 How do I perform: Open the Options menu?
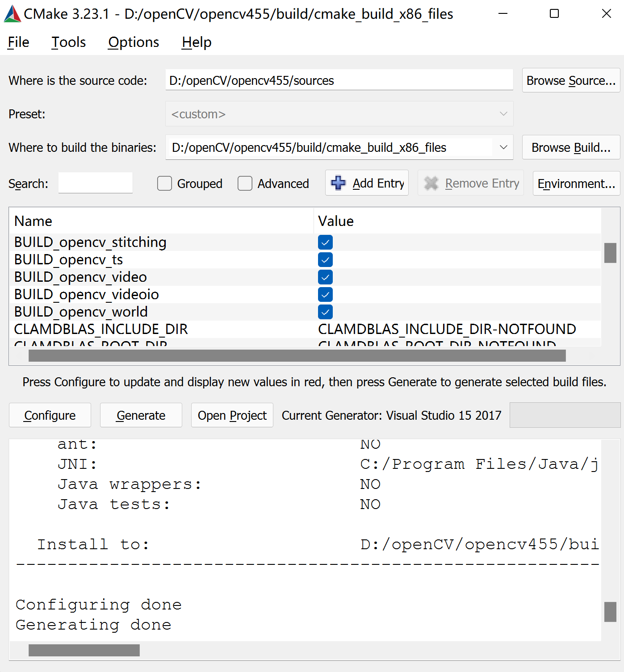[x=134, y=42]
